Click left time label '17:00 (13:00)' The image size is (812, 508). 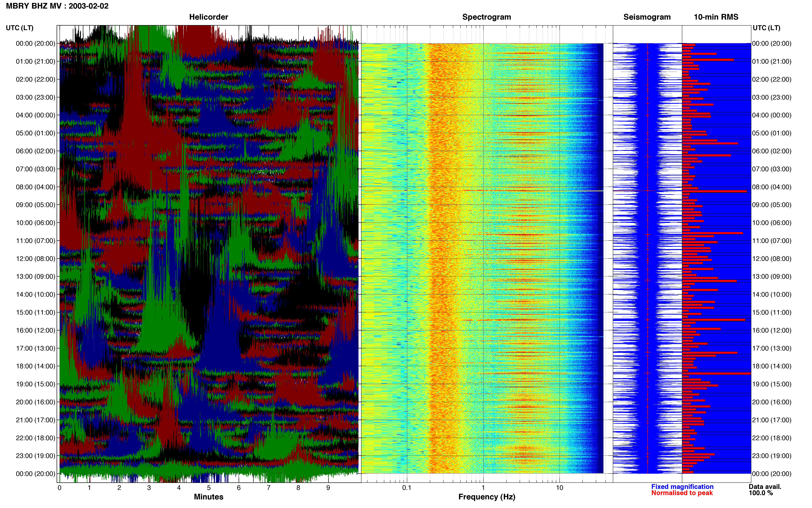[x=36, y=348]
